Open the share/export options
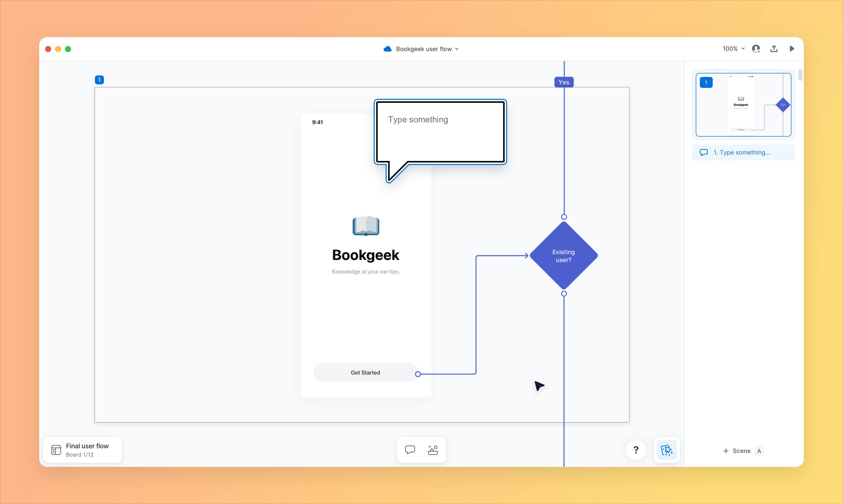This screenshot has width=843, height=504. click(x=774, y=48)
